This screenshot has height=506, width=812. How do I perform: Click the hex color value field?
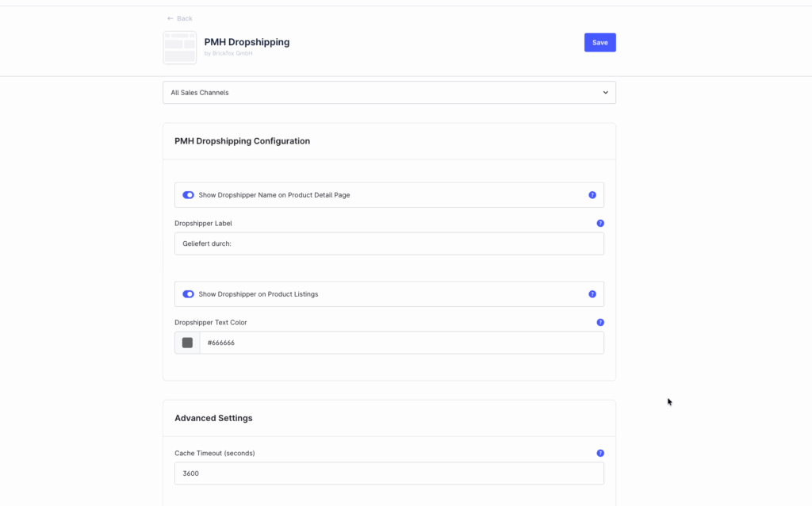click(400, 343)
